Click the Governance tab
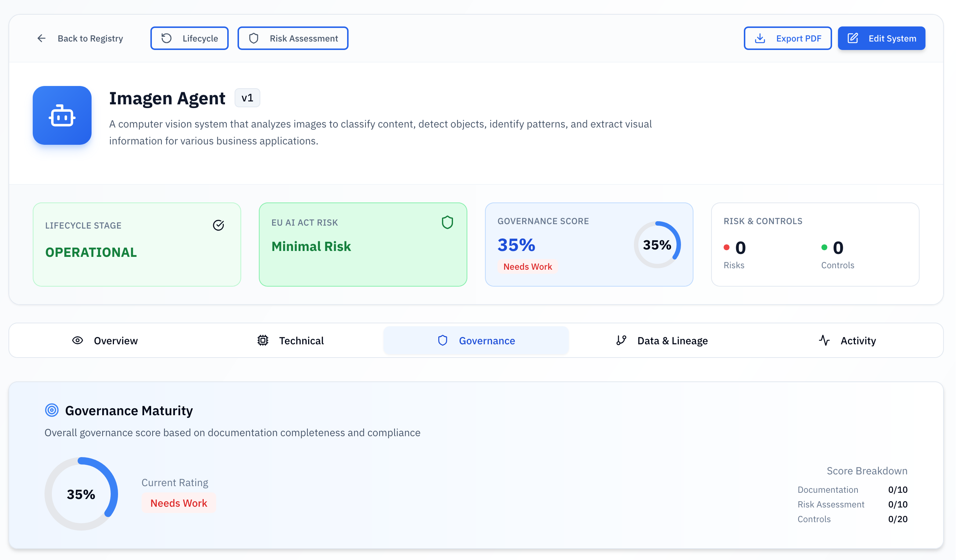 pos(476,341)
